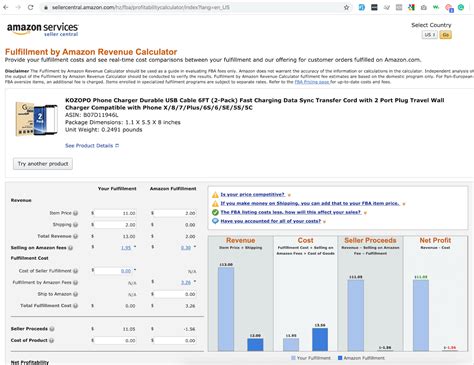
Task: Click the 3.26 Fulfillment by Amazon fees link
Action: 186,283
